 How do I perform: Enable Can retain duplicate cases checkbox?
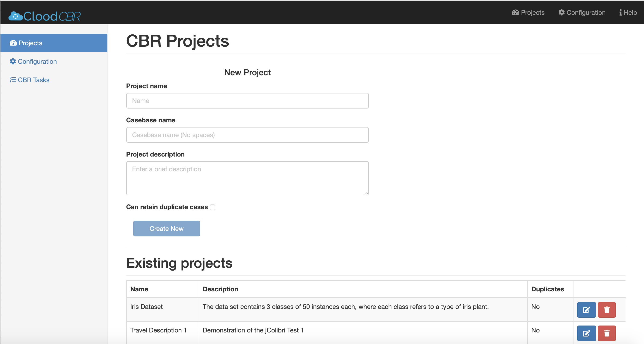(x=213, y=207)
